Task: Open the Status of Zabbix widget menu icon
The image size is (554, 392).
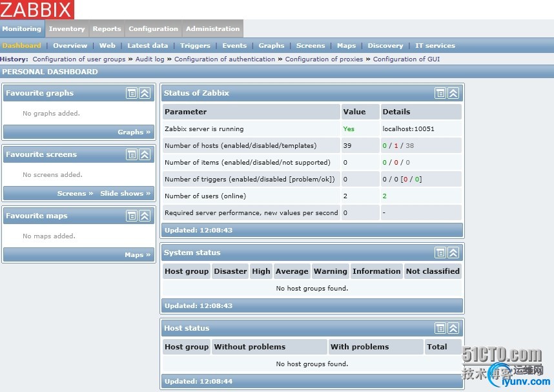Action: [x=440, y=93]
